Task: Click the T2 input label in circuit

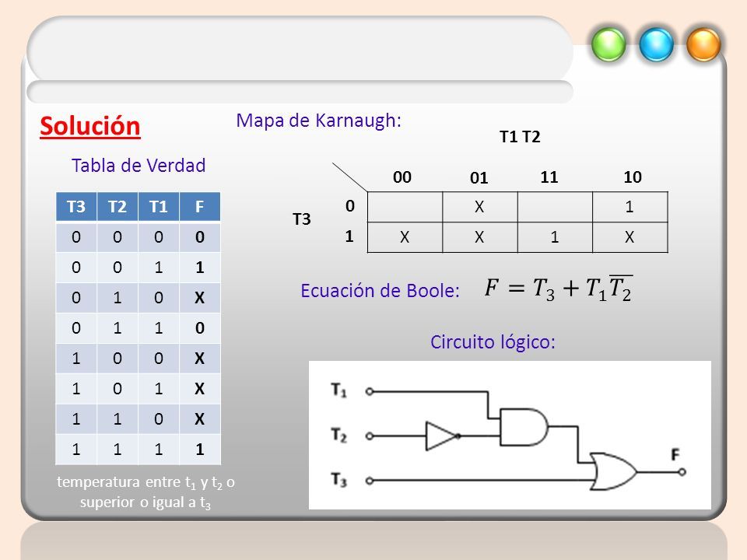Action: [x=338, y=435]
